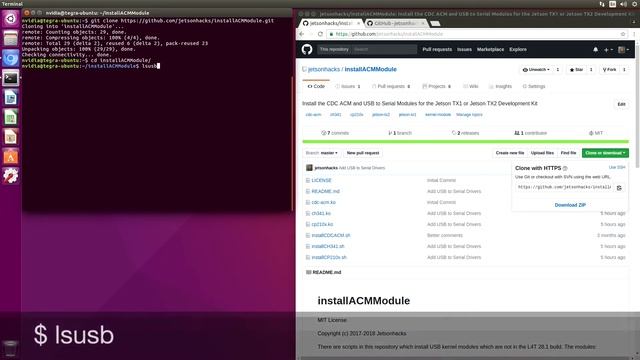Open the Wiki tab
Viewport: 640px width, 360px height.
tap(471, 87)
